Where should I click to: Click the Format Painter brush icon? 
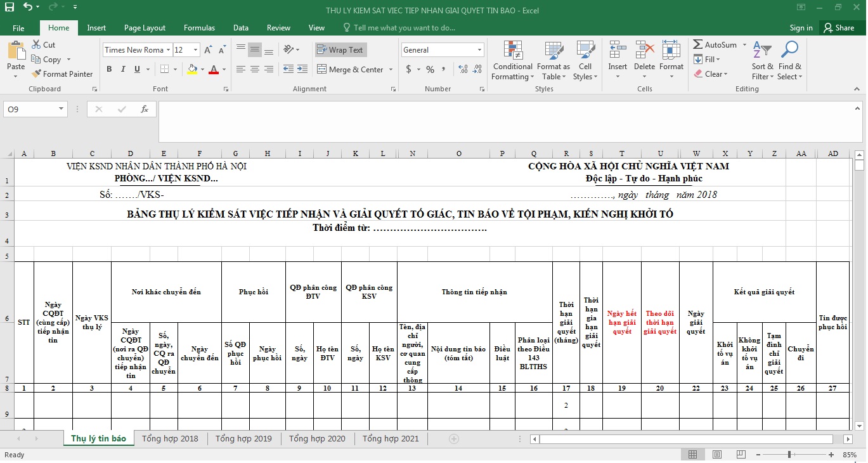(37, 74)
